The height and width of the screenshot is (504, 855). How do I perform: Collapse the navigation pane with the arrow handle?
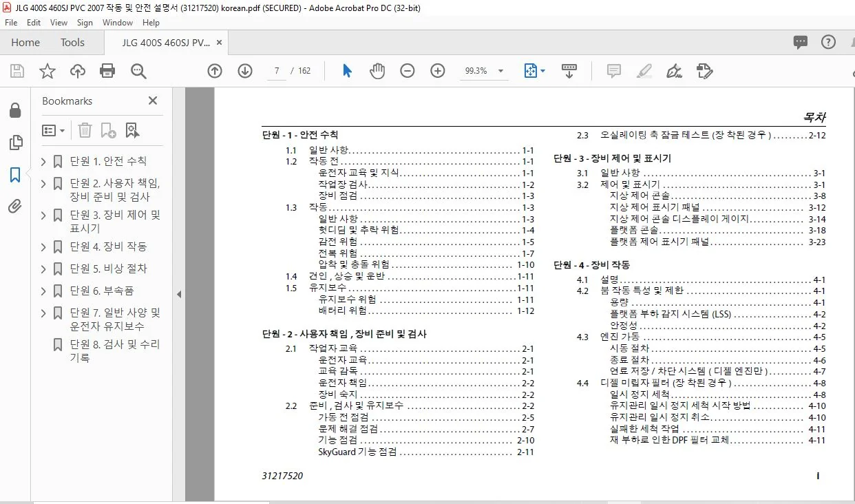[x=179, y=294]
